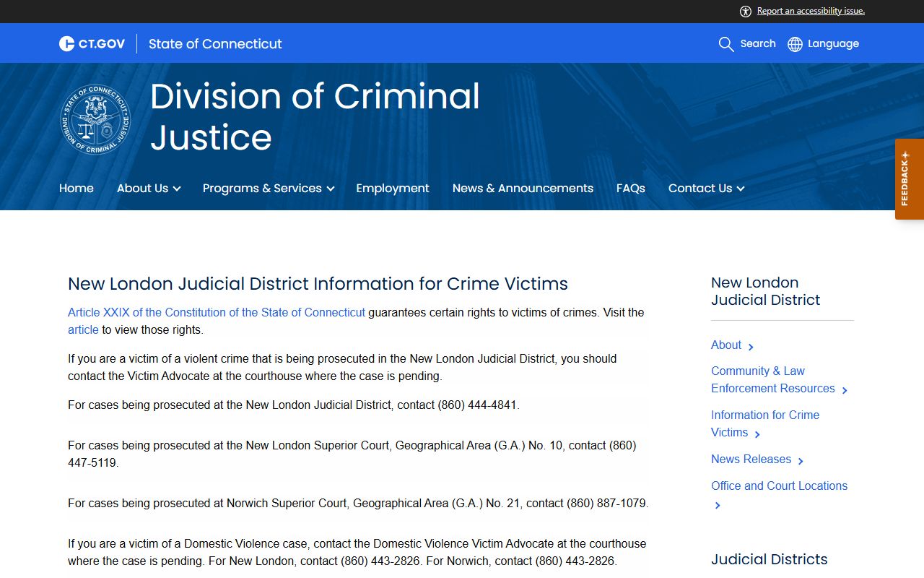Screen dimensions: 924x578
Task: Click the Language globe icon
Action: (x=795, y=44)
